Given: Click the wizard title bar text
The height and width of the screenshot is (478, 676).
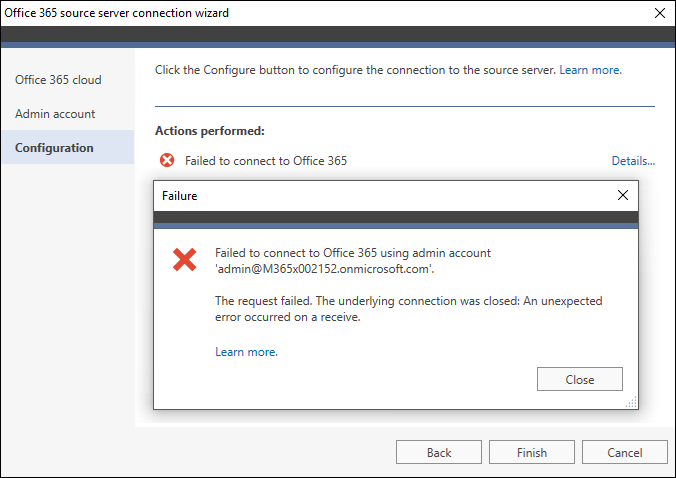Looking at the screenshot, I should pyautogui.click(x=116, y=13).
